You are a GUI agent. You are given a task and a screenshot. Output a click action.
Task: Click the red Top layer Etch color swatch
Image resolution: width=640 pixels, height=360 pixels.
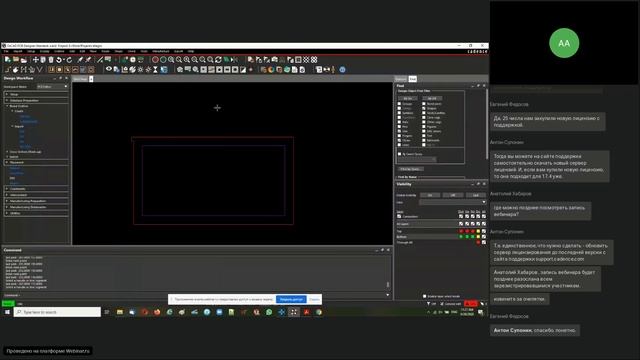pos(461,231)
